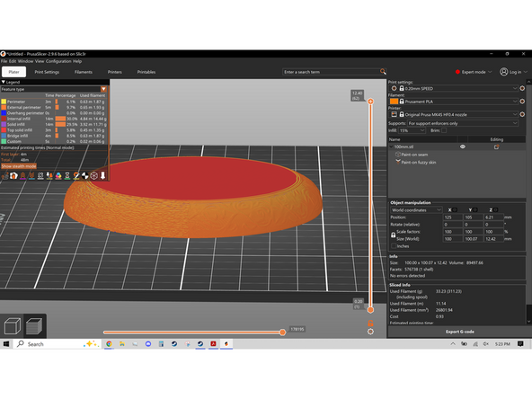The height and width of the screenshot is (399, 532).
Task: Open filament settings gear beside Prusament PLA
Action: click(522, 102)
